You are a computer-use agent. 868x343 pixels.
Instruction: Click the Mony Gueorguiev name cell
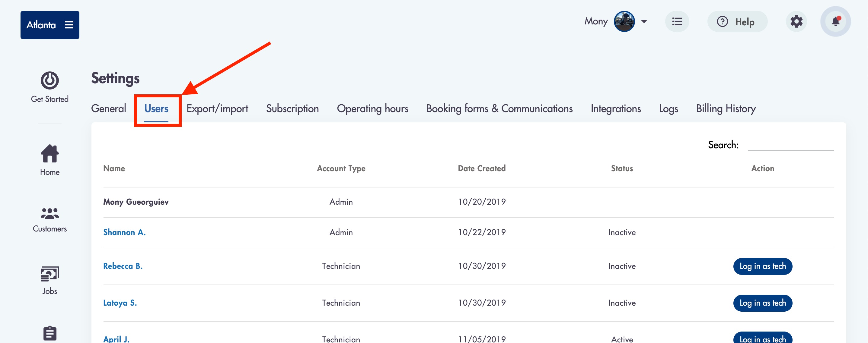pos(136,202)
